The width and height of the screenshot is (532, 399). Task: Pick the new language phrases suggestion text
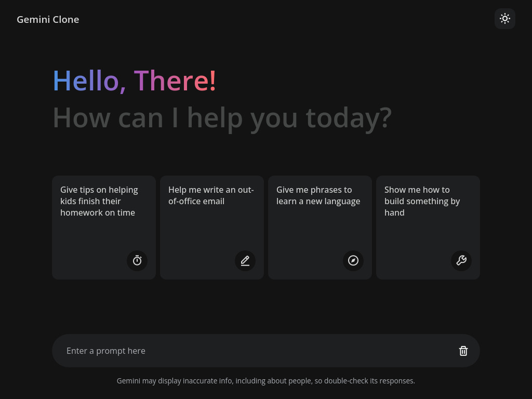(318, 195)
